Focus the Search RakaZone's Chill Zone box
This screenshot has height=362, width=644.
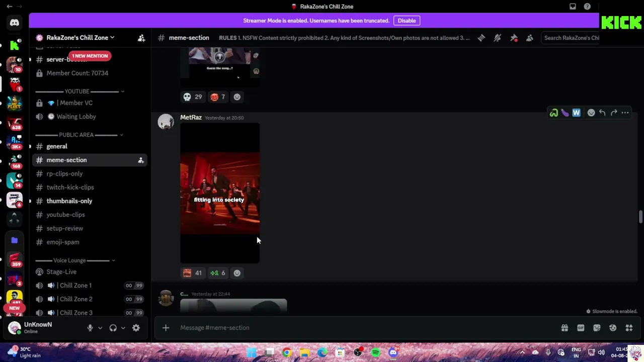point(571,38)
